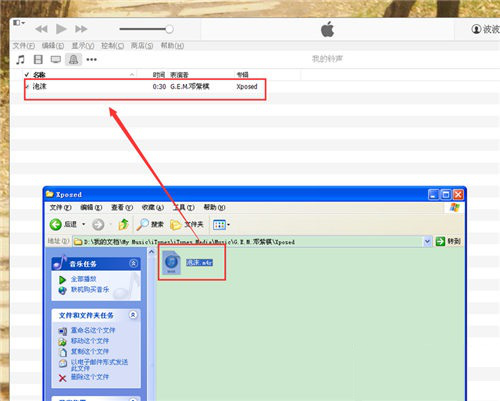Select the 泡沫 ringtone name

[39, 87]
